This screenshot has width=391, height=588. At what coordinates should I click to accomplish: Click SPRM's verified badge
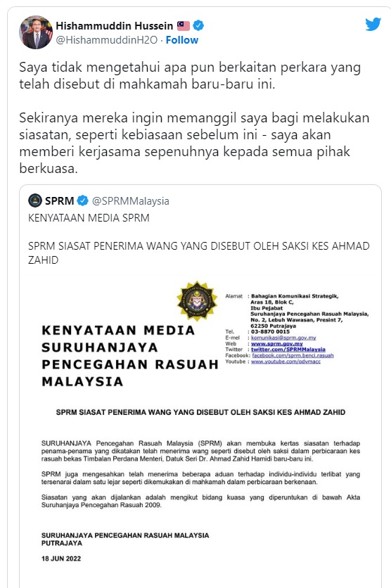82,200
